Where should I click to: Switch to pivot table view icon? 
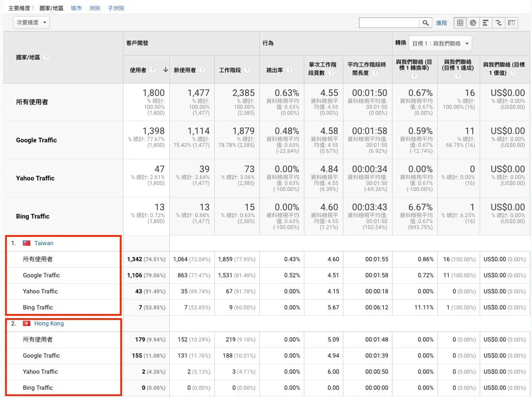point(511,23)
